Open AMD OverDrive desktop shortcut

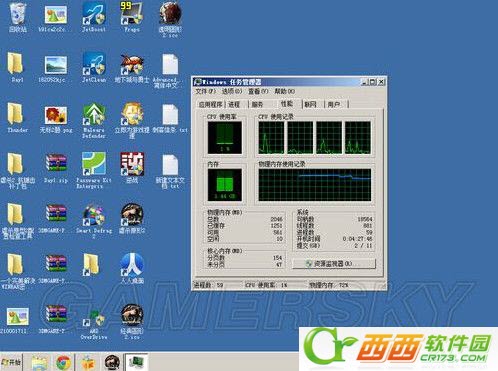point(94,323)
